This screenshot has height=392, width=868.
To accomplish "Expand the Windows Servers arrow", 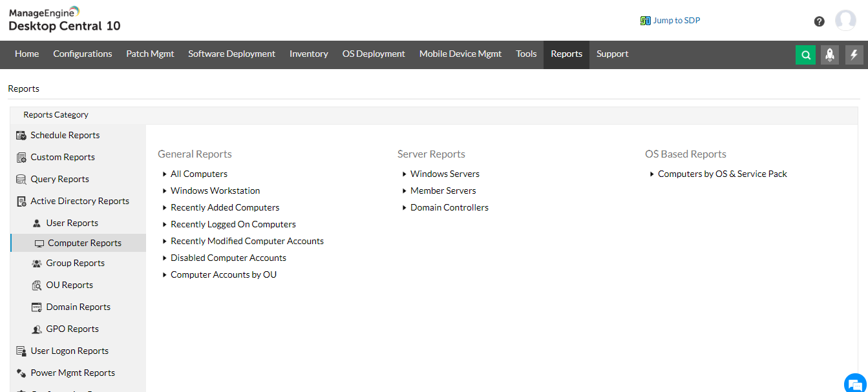I will point(405,174).
